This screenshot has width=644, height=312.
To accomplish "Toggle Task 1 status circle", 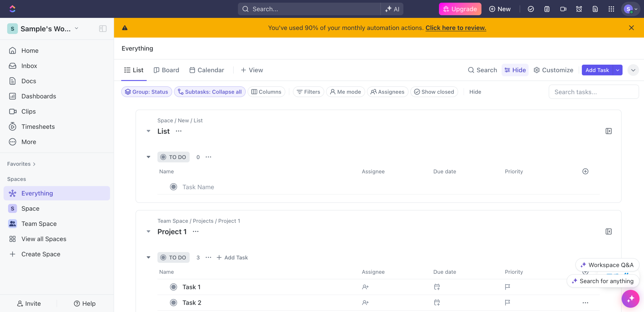I will click(x=173, y=287).
